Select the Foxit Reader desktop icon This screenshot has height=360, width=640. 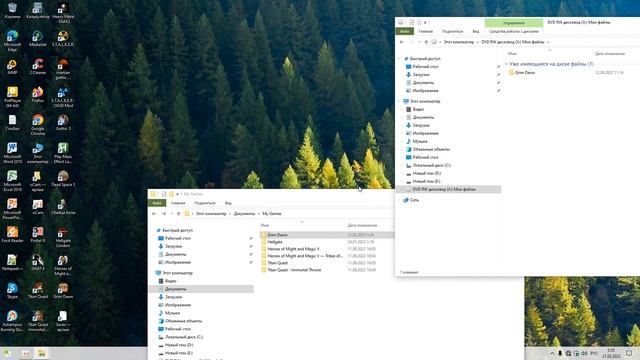(x=12, y=235)
